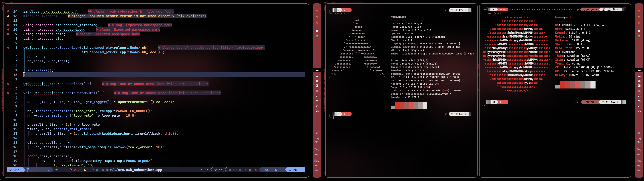Toggle the success checkmark beside the fastfetch command
This screenshot has width=644, height=181.
point(446,10)
